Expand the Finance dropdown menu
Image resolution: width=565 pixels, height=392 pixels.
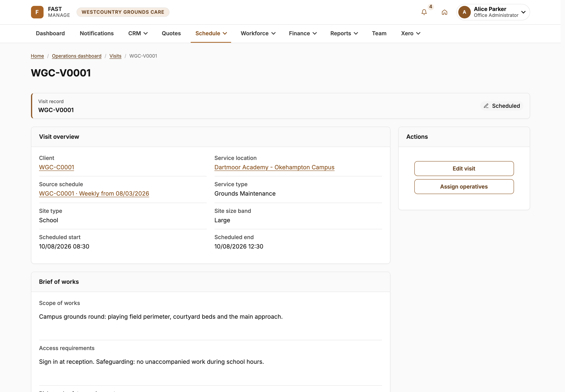click(x=303, y=33)
